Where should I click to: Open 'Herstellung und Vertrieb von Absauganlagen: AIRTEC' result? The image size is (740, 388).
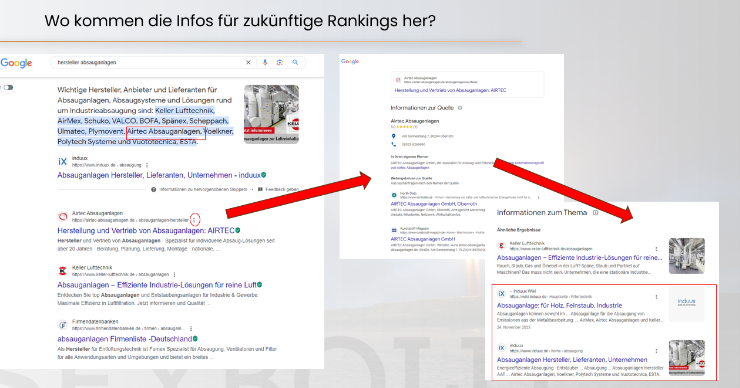pyautogui.click(x=146, y=230)
